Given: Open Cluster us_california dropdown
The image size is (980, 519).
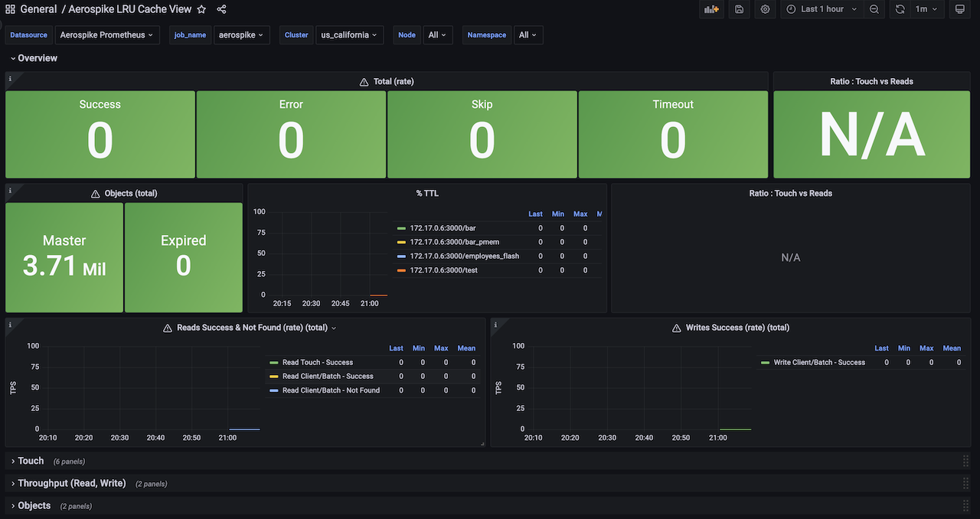Looking at the screenshot, I should [349, 35].
